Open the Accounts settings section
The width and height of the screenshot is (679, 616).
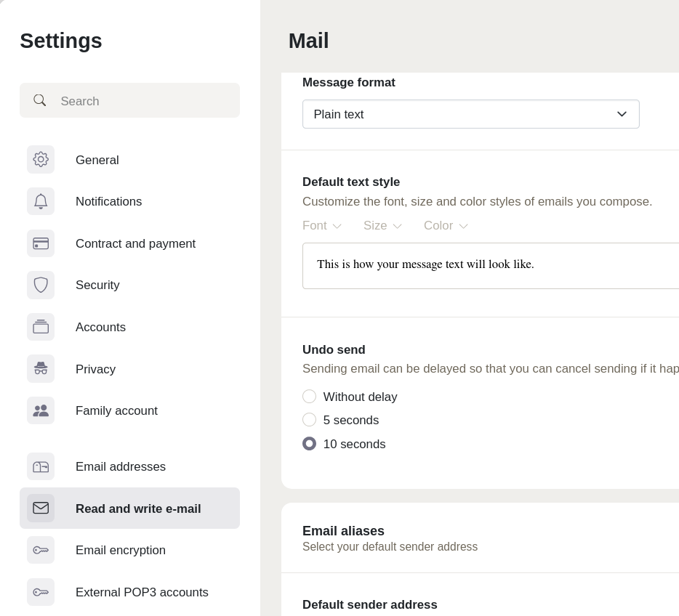click(x=100, y=327)
